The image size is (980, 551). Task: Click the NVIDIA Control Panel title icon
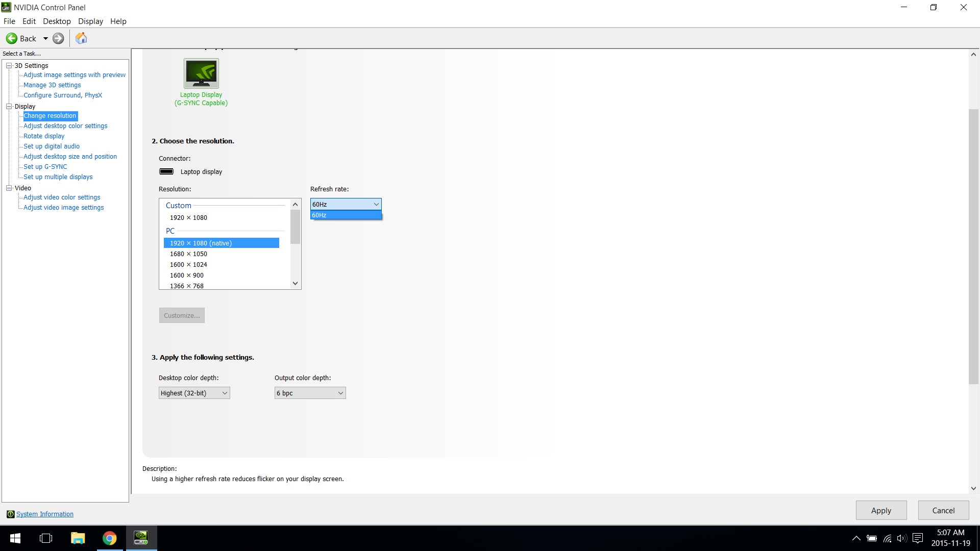tap(6, 7)
